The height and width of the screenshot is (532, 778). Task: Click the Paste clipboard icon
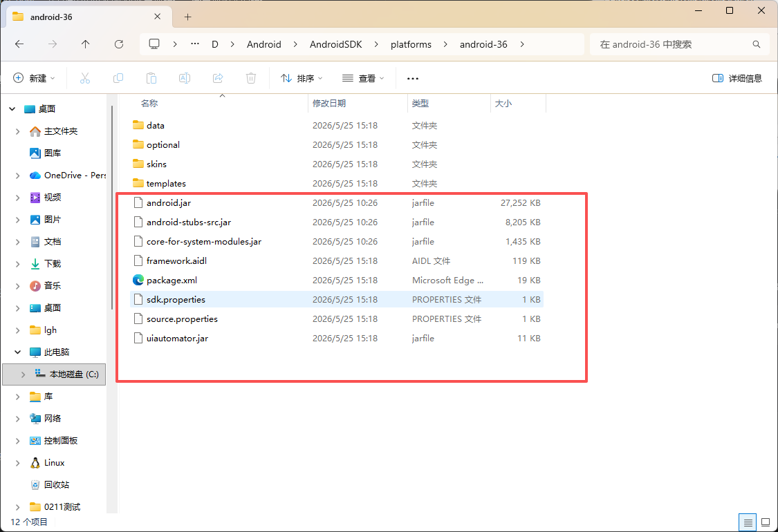click(151, 78)
